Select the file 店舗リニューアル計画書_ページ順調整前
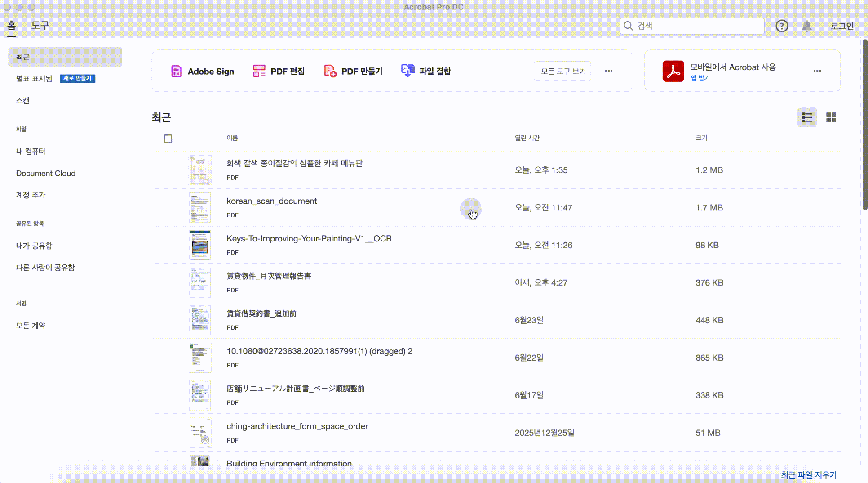Screen dimensions: 868x483 pyautogui.click(x=296, y=389)
